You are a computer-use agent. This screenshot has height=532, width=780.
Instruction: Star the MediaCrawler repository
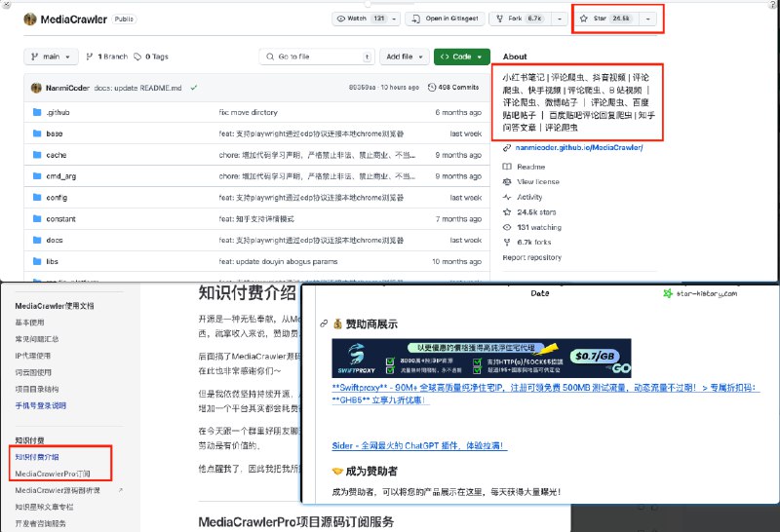[605, 19]
